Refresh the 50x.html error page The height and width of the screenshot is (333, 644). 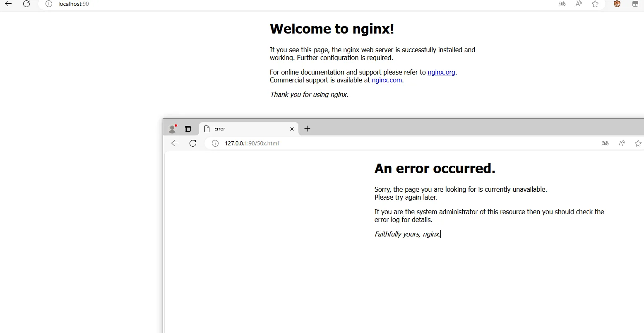coord(193,143)
